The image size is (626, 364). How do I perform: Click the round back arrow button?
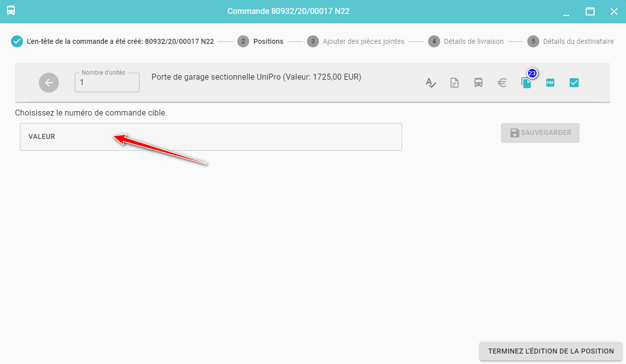pyautogui.click(x=49, y=83)
